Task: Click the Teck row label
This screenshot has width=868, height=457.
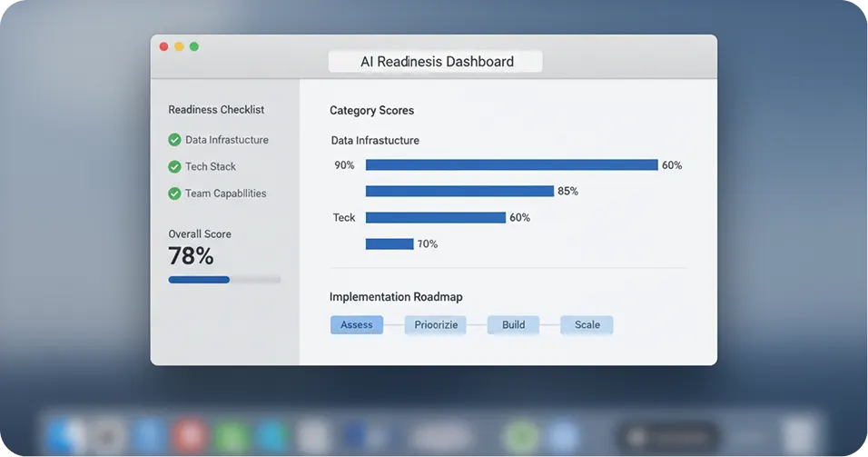Action: click(x=344, y=218)
